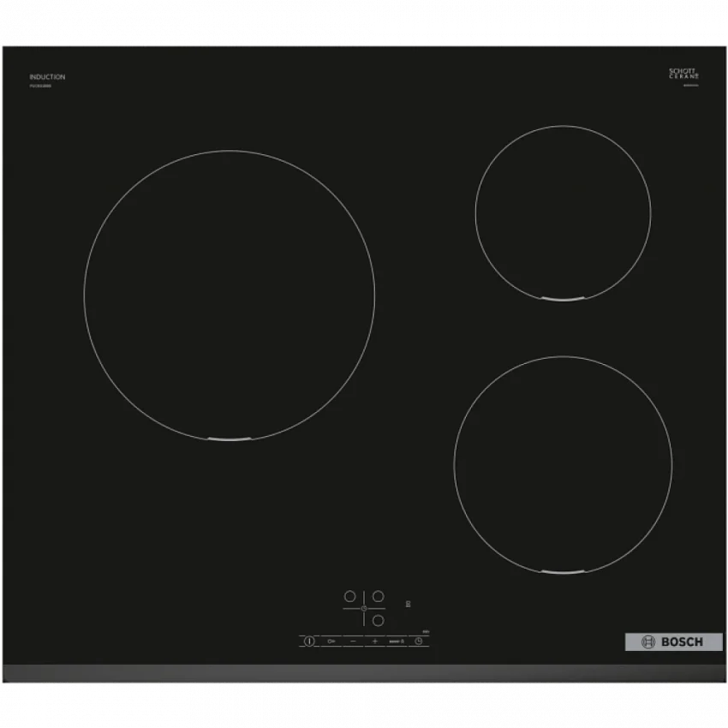This screenshot has width=728, height=728.
Task: Increase heat with the plus key
Action: pos(375,641)
